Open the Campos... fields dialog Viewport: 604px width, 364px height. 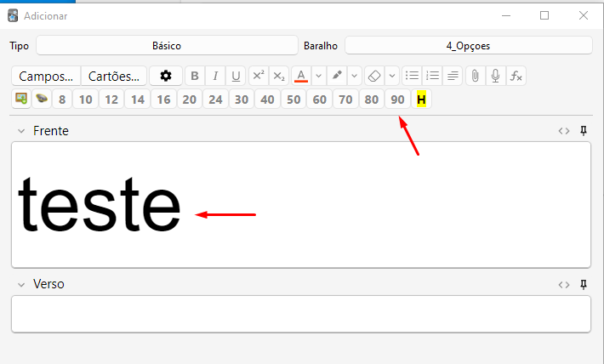46,76
